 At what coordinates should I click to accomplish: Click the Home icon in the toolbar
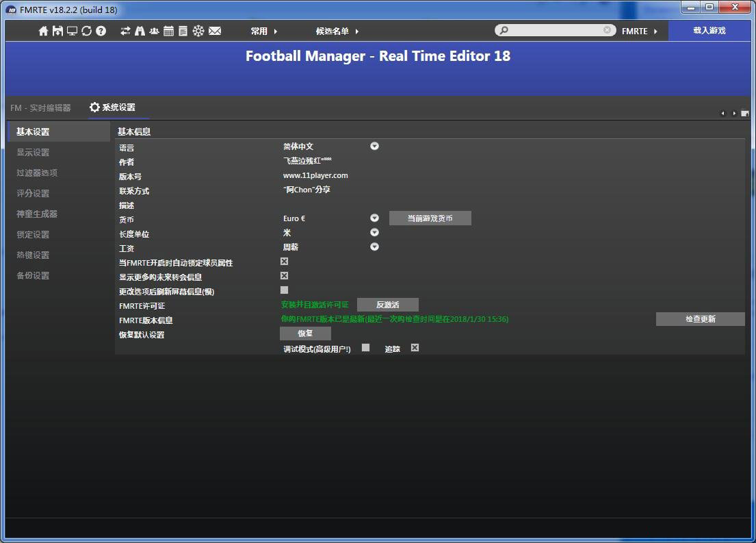[43, 31]
